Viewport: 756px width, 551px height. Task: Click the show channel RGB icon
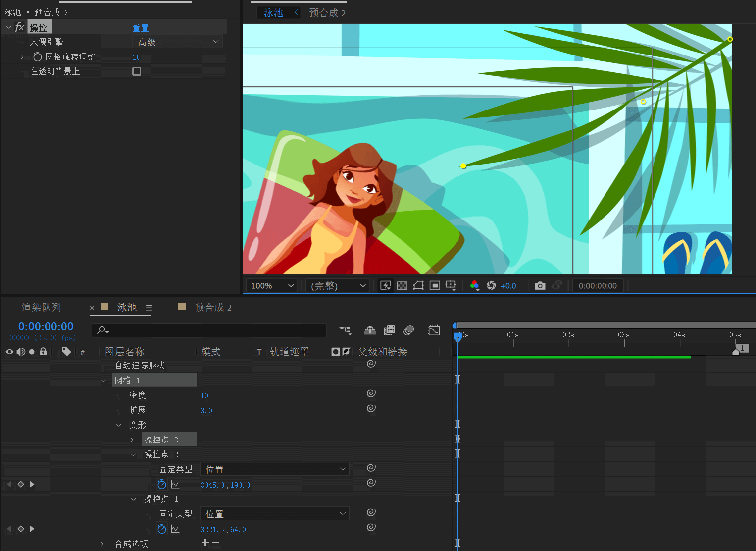click(x=474, y=286)
